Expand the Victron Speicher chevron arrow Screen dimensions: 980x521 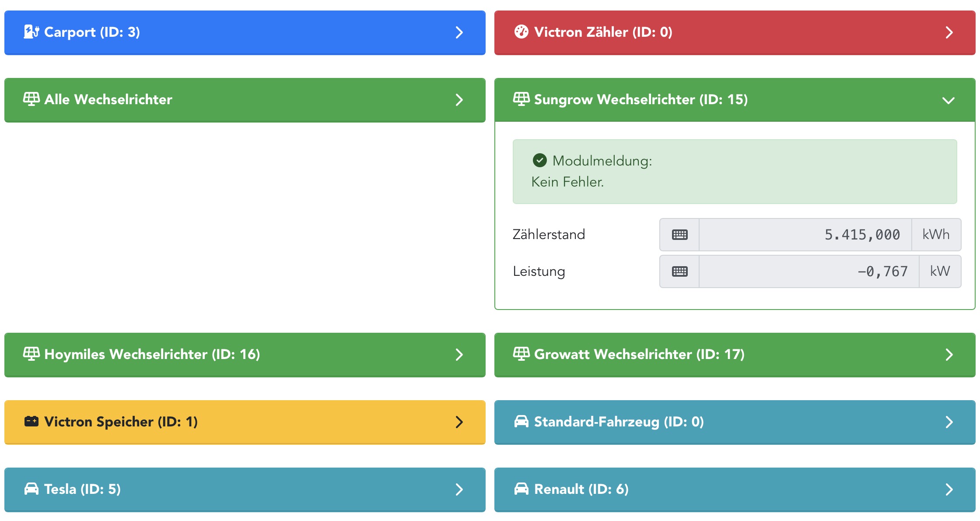click(459, 422)
